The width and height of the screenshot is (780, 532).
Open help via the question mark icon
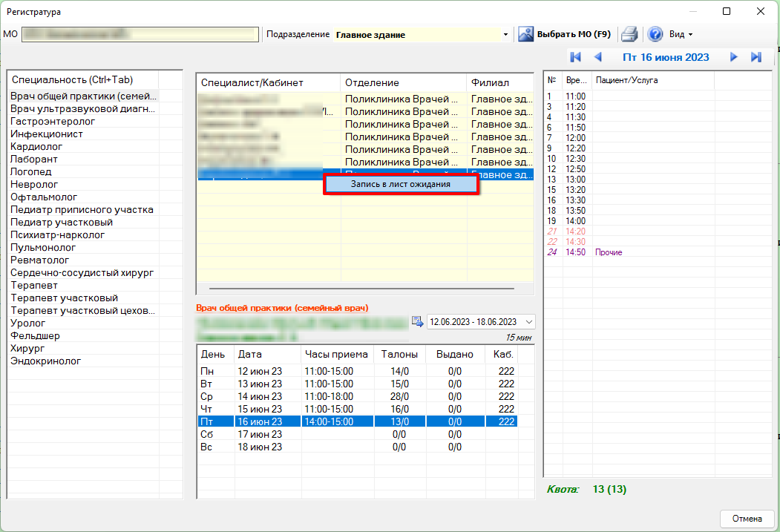click(x=655, y=34)
